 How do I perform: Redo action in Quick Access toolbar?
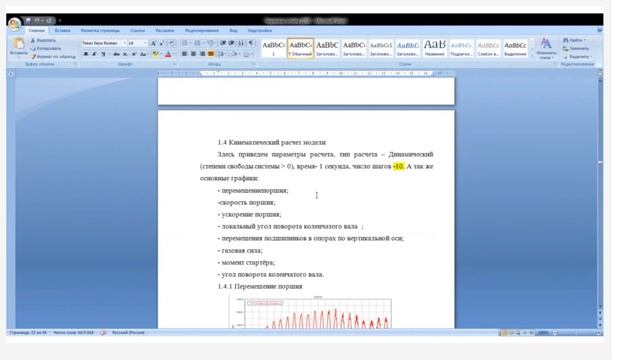[49, 20]
